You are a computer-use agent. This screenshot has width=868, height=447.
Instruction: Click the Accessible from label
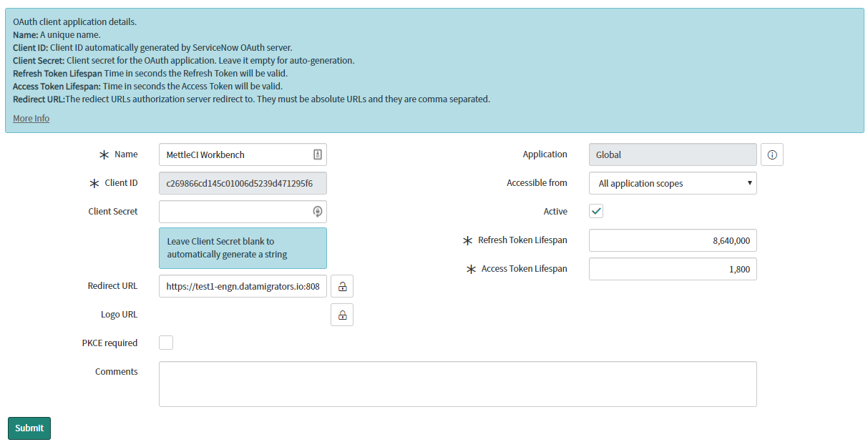pyautogui.click(x=537, y=183)
